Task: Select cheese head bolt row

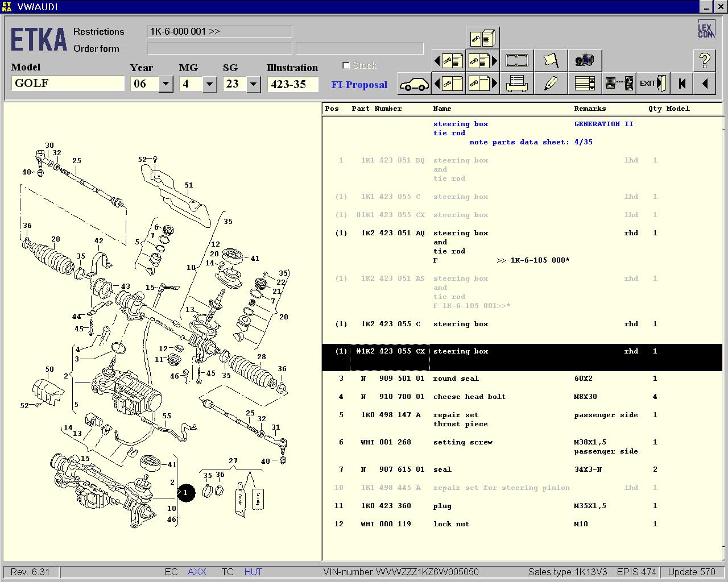Action: click(522, 397)
